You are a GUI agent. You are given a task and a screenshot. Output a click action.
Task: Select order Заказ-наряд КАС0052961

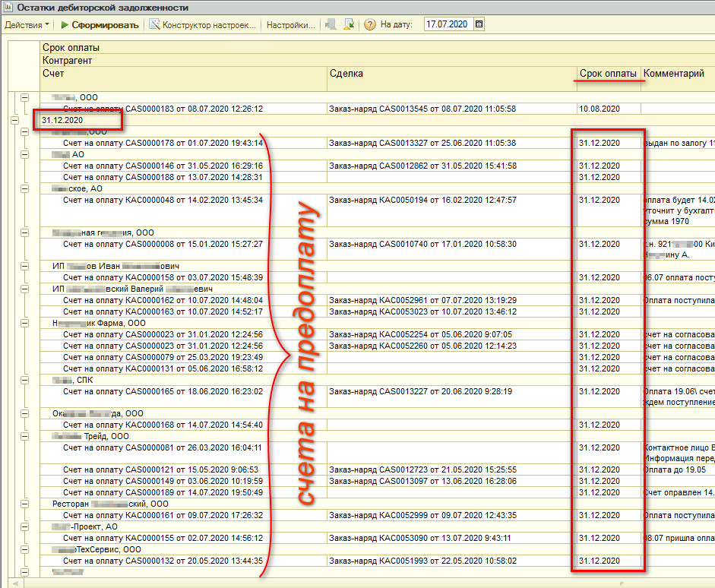point(422,300)
